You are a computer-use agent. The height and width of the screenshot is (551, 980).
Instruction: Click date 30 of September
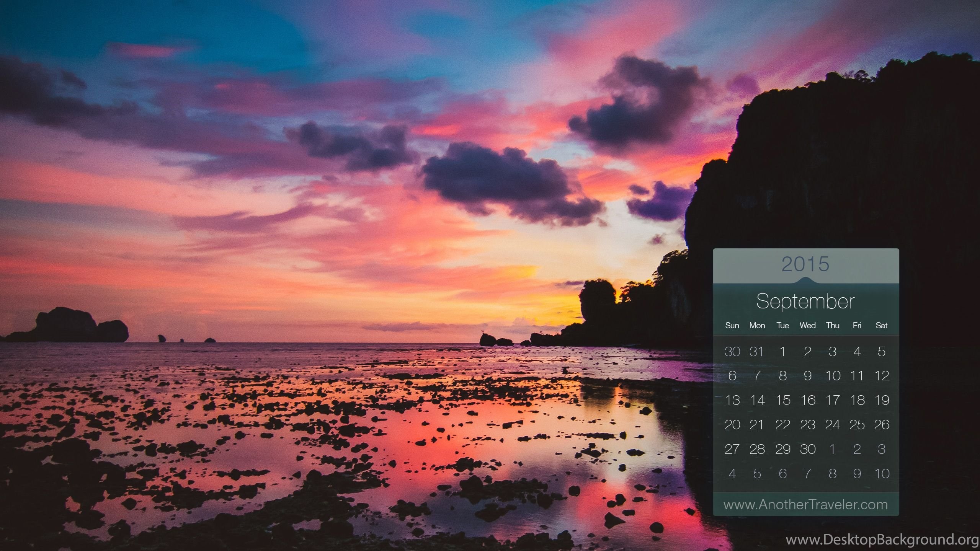coord(808,449)
